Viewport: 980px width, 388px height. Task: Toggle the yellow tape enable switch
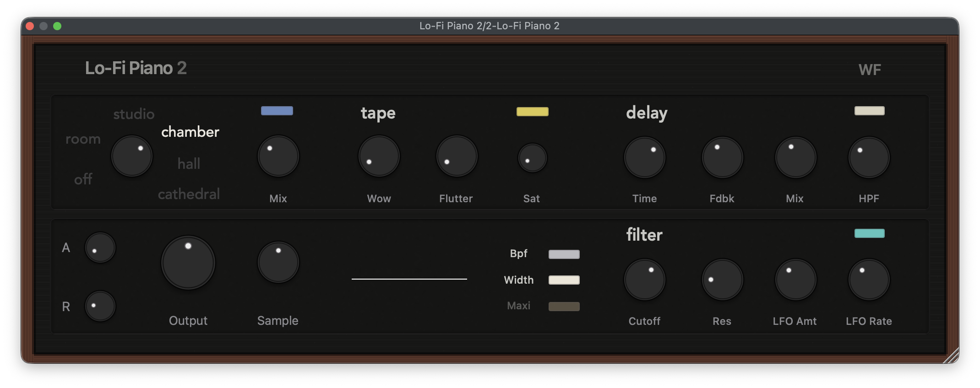coord(533,112)
